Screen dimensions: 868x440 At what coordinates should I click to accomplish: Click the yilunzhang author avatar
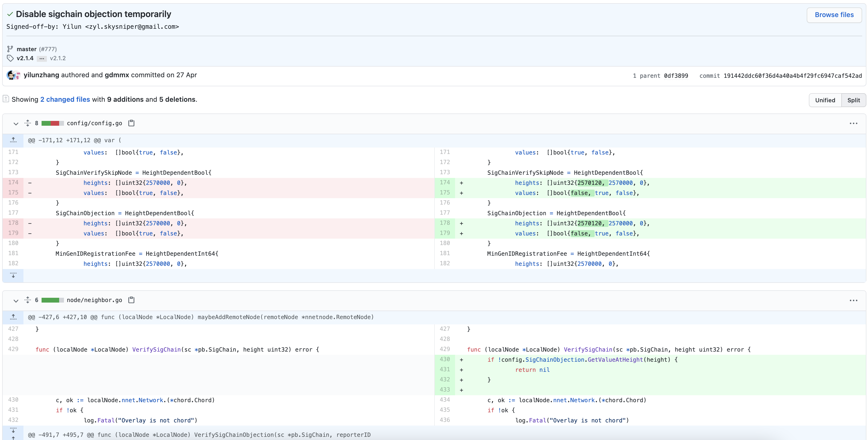point(11,75)
